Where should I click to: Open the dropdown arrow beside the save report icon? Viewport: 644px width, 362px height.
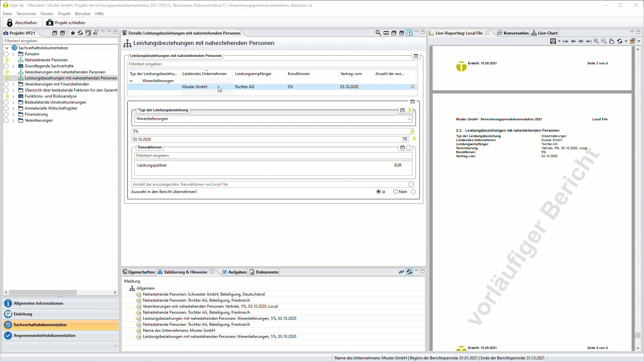(559, 41)
